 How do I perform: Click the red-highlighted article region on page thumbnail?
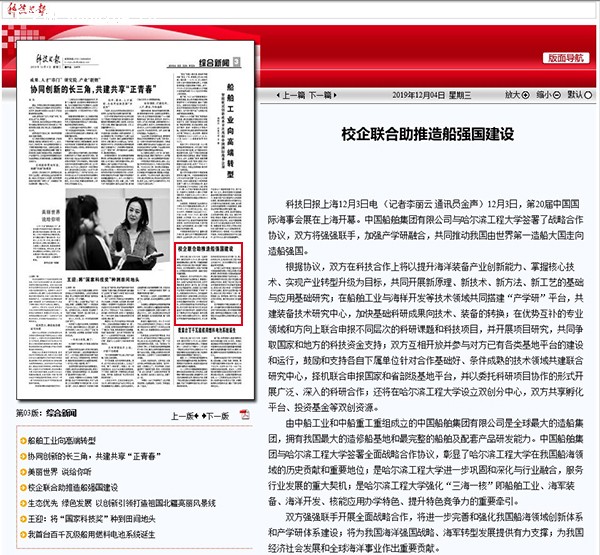tap(209, 284)
